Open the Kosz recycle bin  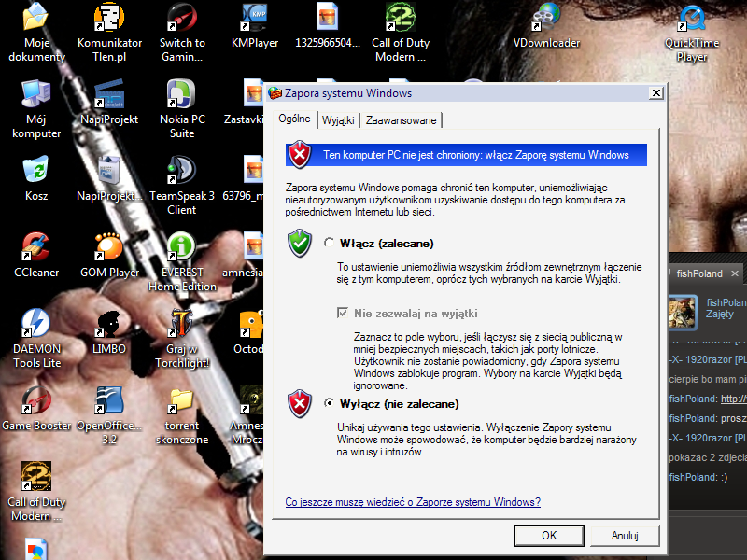[36, 178]
